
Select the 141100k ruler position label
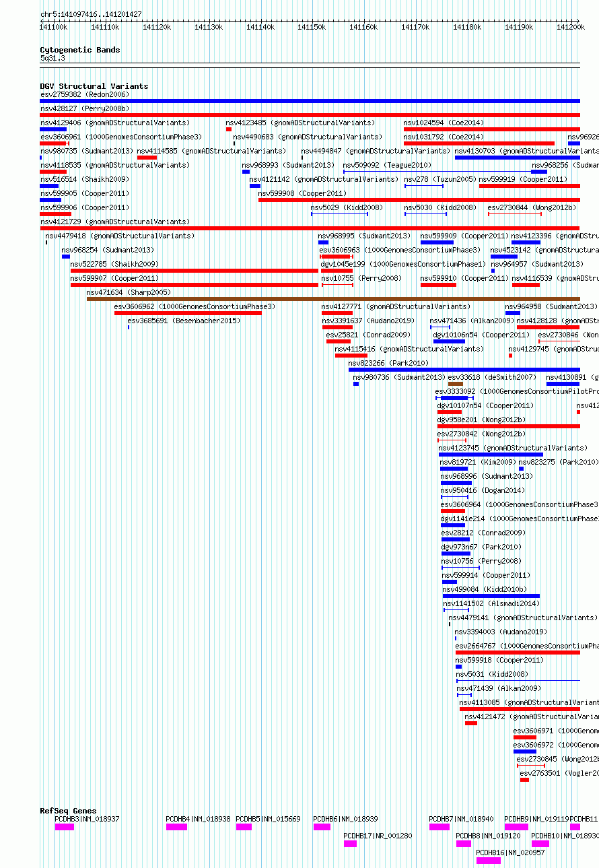point(53,26)
